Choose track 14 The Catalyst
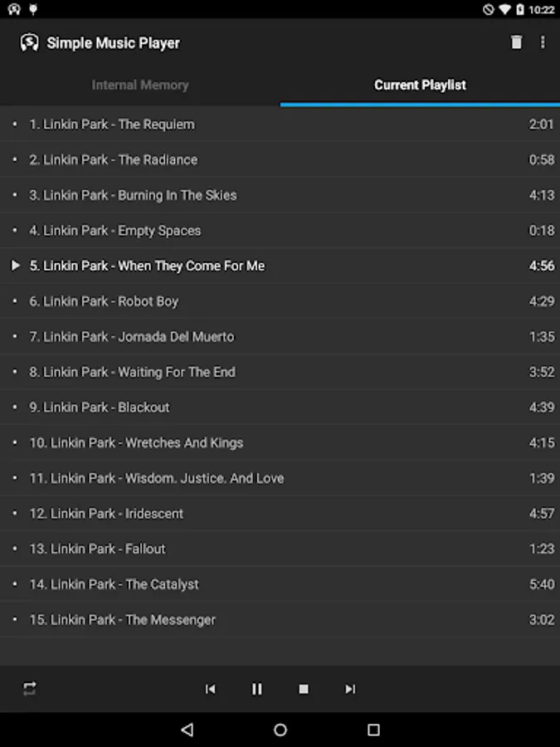 280,584
